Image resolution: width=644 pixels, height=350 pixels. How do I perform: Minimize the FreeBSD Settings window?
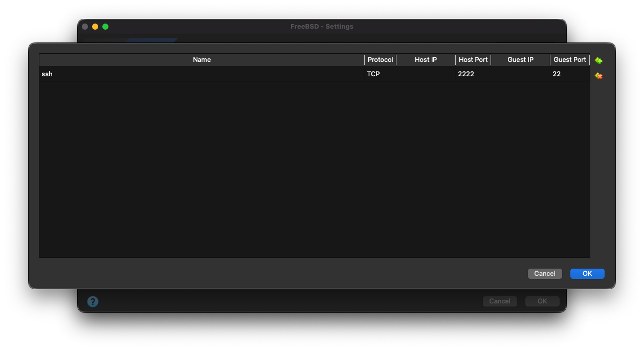coord(95,27)
